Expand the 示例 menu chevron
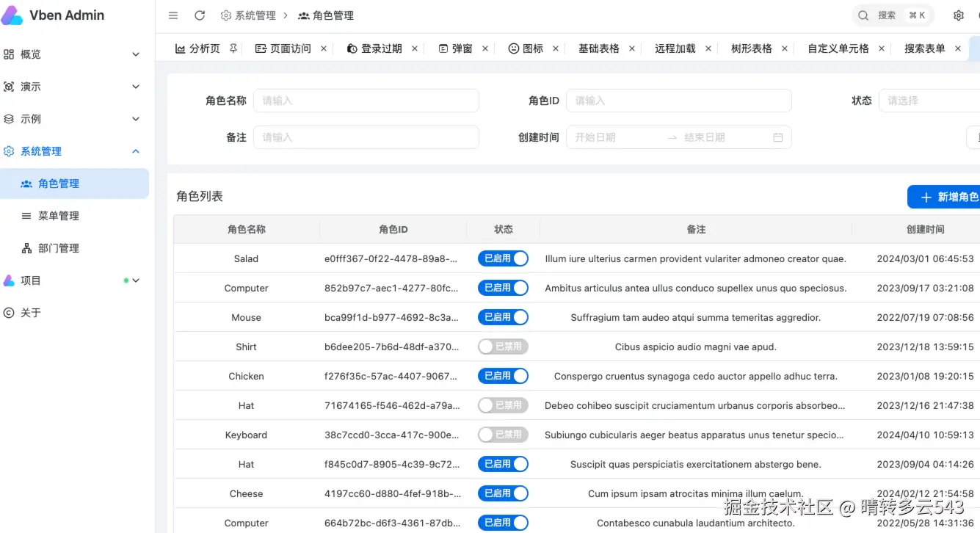 136,119
